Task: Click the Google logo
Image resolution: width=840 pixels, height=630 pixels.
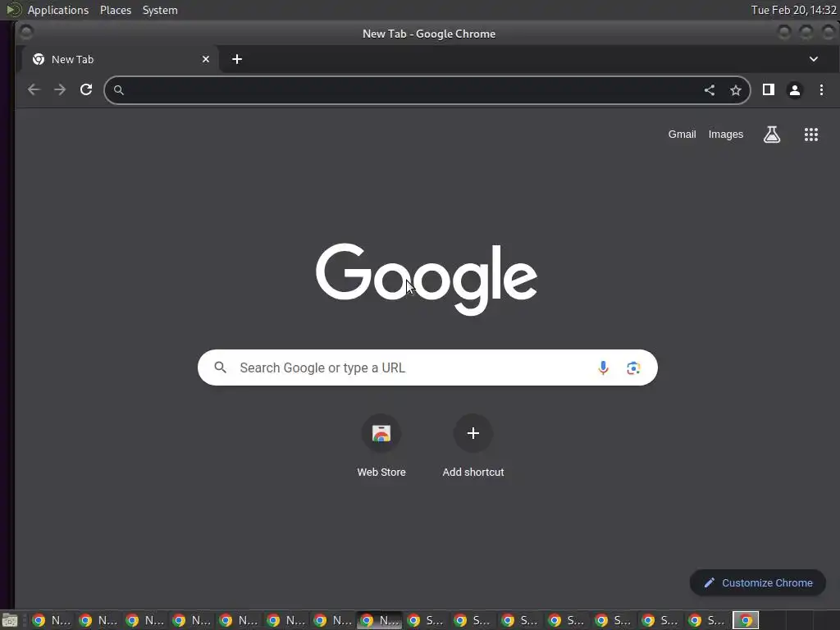Action: (x=427, y=279)
